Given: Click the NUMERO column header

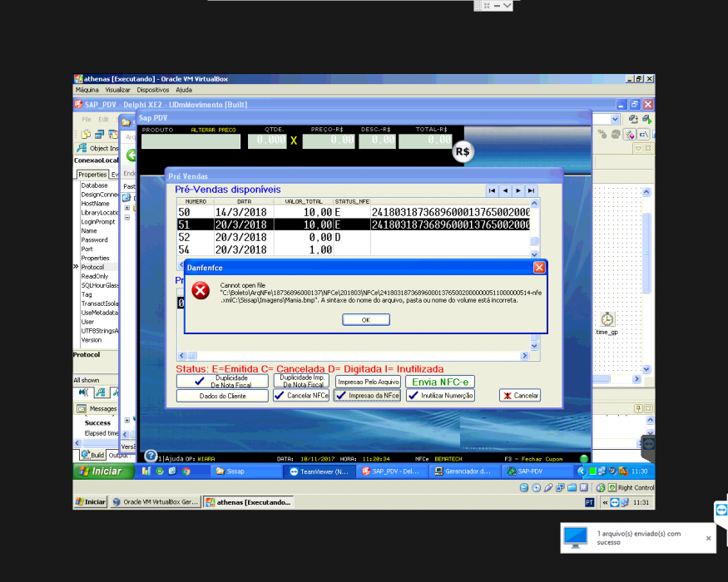Looking at the screenshot, I should pos(196,202).
